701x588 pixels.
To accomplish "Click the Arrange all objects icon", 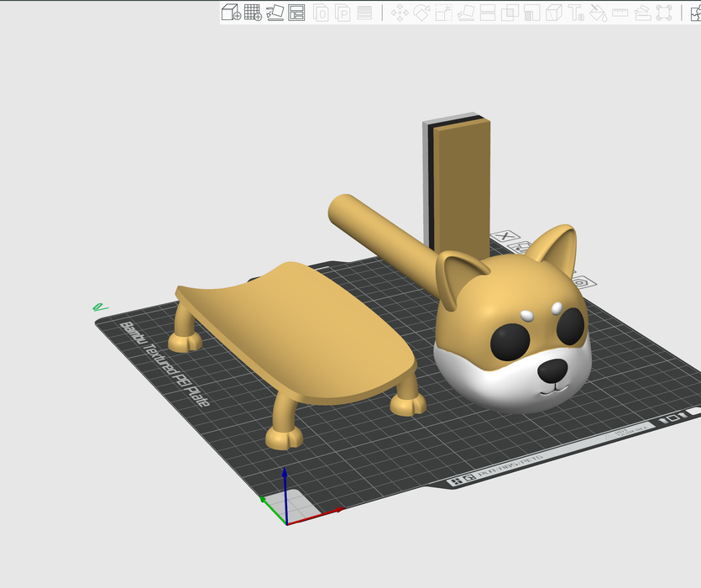I will 296,13.
